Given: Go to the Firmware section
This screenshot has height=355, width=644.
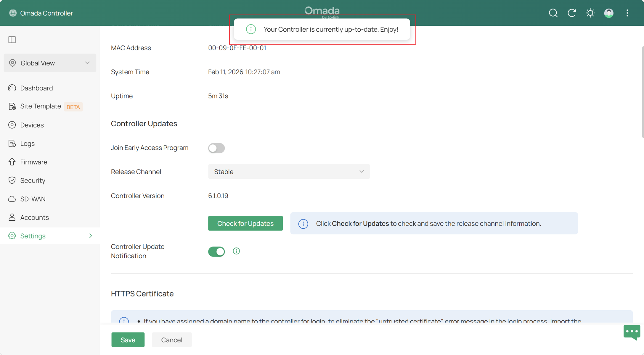Looking at the screenshot, I should [33, 162].
